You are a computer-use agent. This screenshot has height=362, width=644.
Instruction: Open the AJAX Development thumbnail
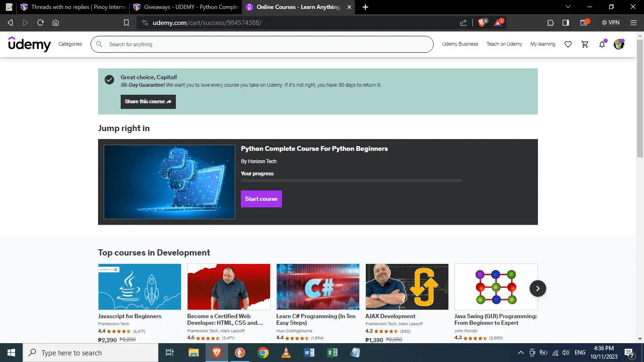pyautogui.click(x=407, y=287)
